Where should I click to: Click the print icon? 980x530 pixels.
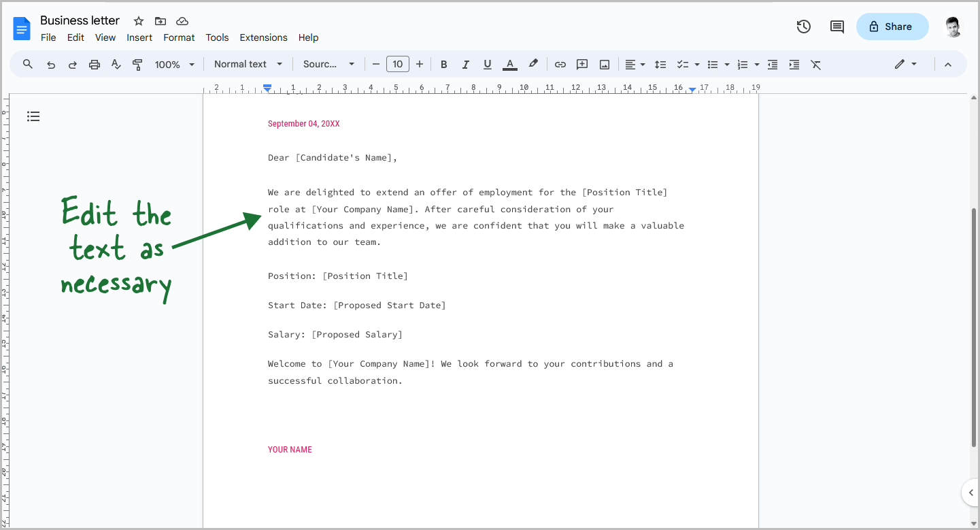click(x=95, y=64)
